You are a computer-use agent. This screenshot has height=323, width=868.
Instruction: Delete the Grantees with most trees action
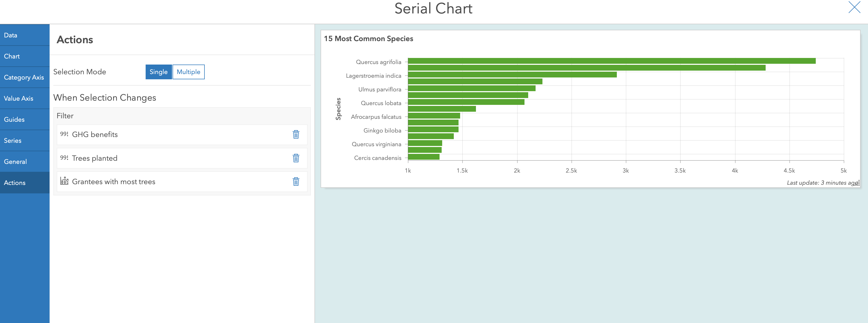point(295,181)
